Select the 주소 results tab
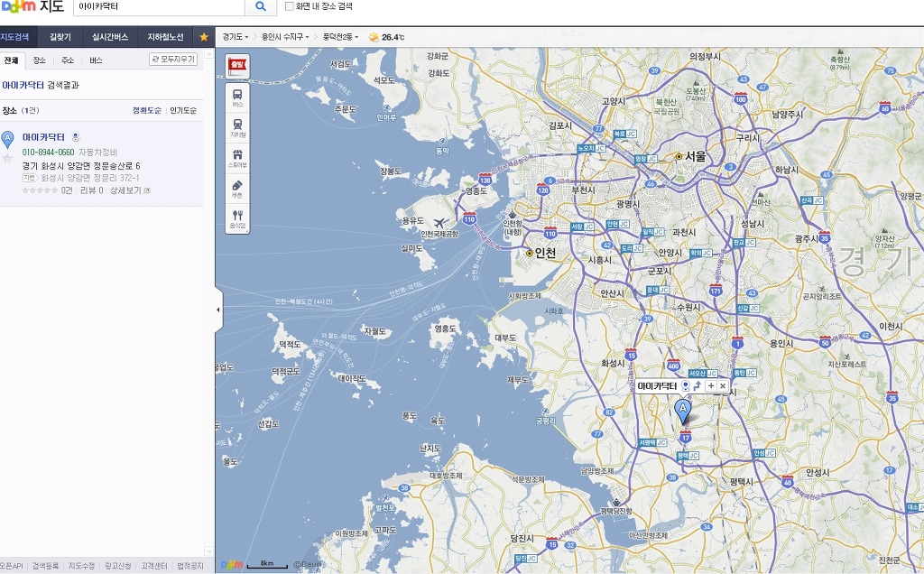This screenshot has height=574, width=924. pyautogui.click(x=68, y=60)
